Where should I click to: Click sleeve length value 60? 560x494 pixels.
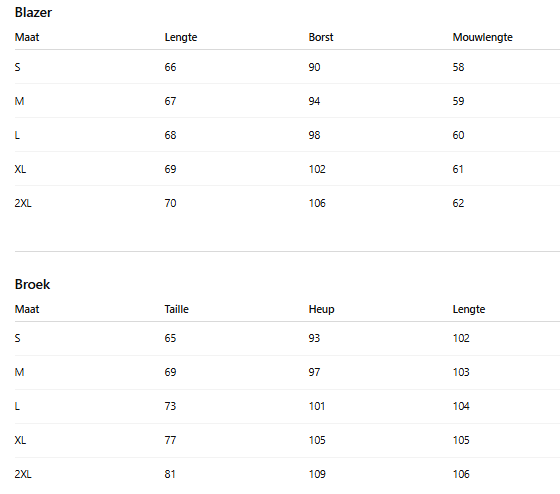coord(458,135)
